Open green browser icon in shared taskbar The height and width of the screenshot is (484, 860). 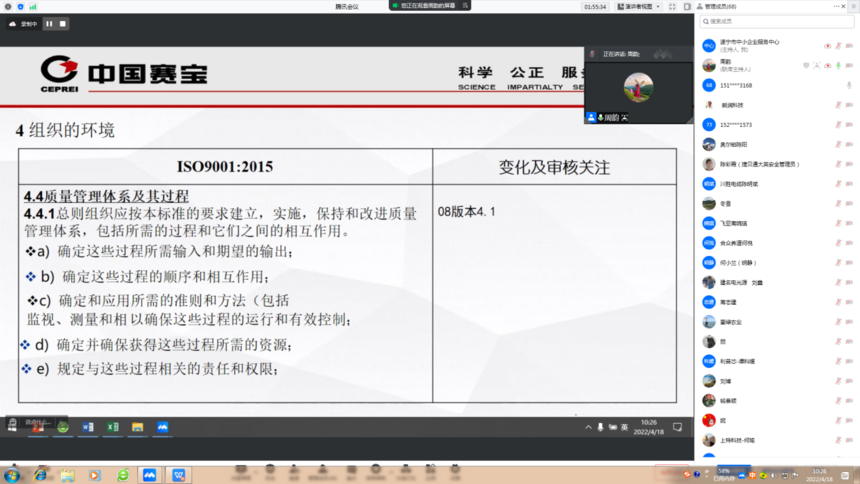point(63,427)
